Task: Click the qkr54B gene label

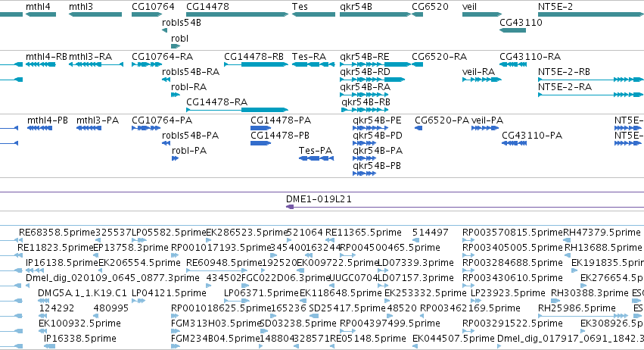Action: pyautogui.click(x=356, y=7)
